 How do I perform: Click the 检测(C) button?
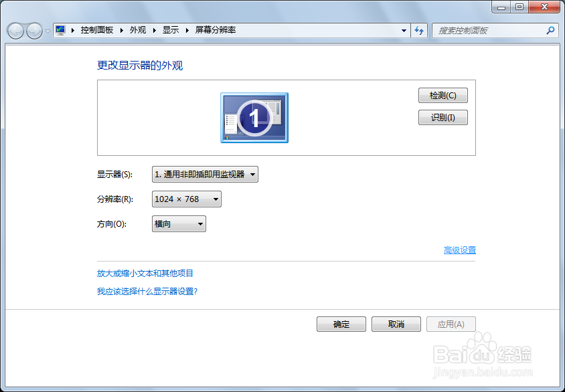click(x=443, y=96)
